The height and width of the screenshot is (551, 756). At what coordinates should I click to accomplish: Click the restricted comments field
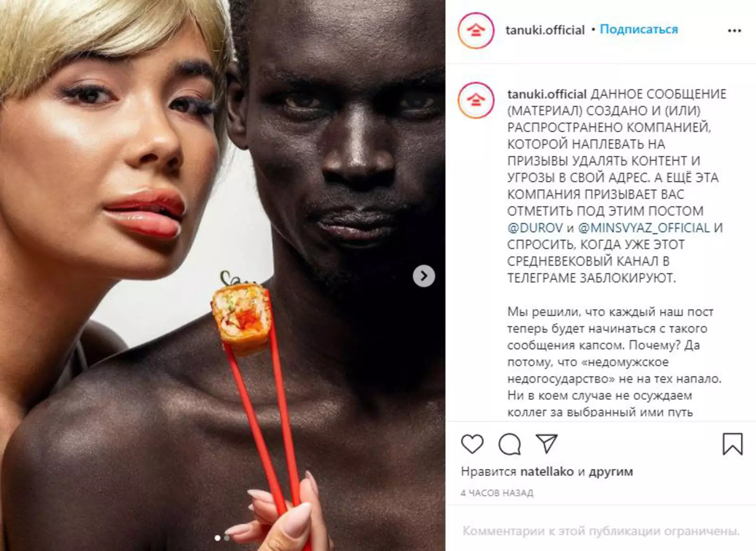point(601,531)
